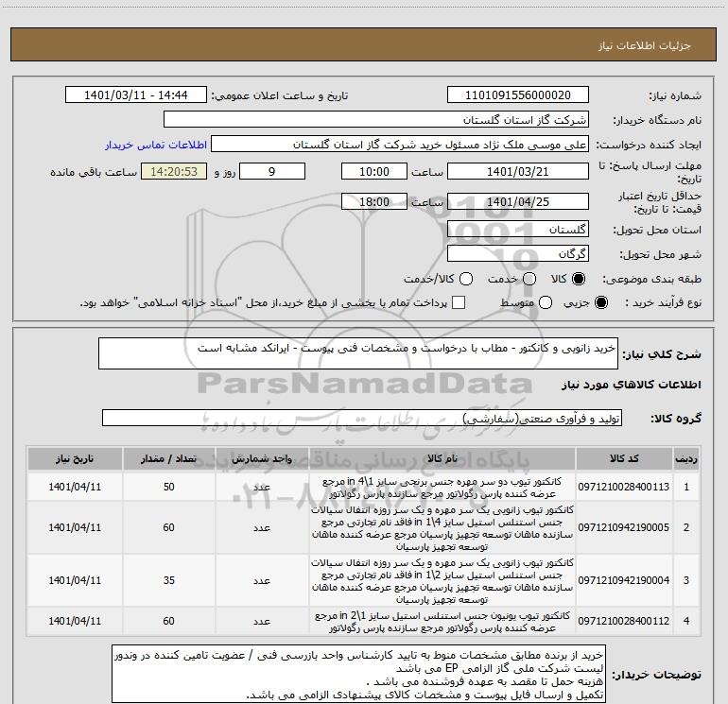Toggle the اسناد خزانه اسلامی payment checkbox
The image size is (728, 704).
coord(459,302)
